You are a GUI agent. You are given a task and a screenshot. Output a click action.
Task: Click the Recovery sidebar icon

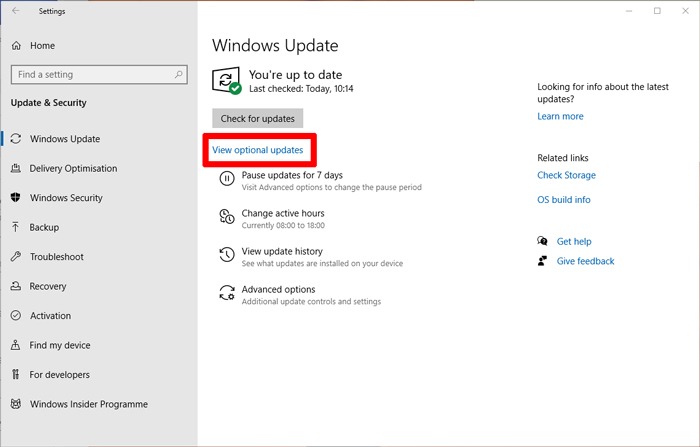click(16, 286)
